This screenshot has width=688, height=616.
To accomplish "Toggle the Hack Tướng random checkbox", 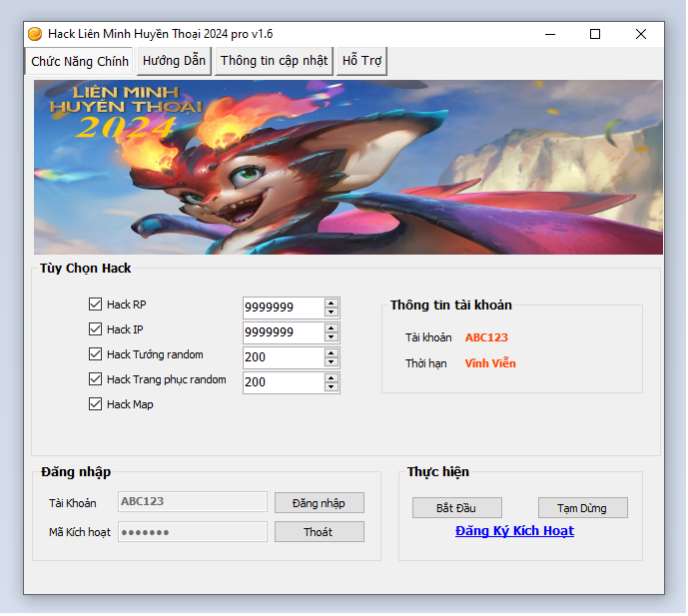I will point(95,354).
